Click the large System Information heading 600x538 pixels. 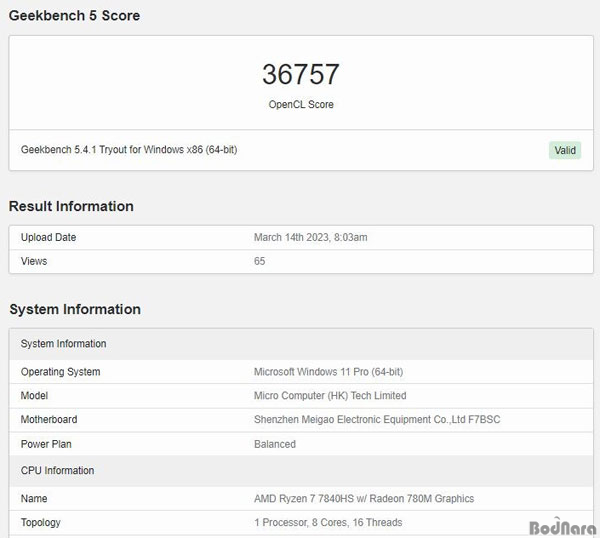click(x=75, y=309)
